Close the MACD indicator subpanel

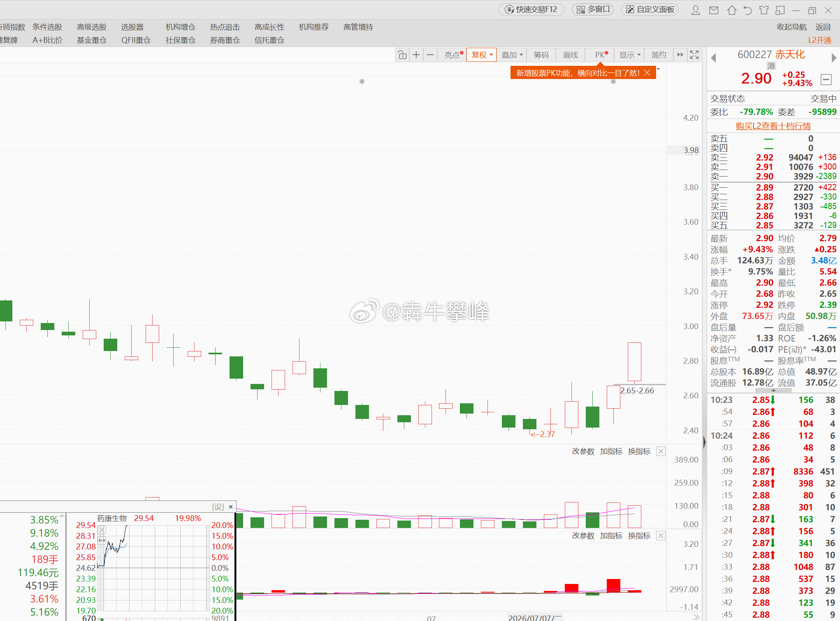(661, 536)
